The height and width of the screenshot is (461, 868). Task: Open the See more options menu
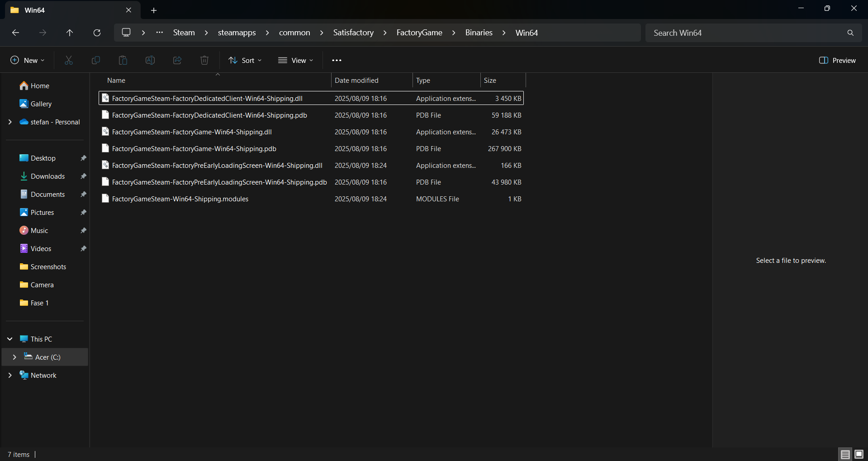click(x=337, y=60)
